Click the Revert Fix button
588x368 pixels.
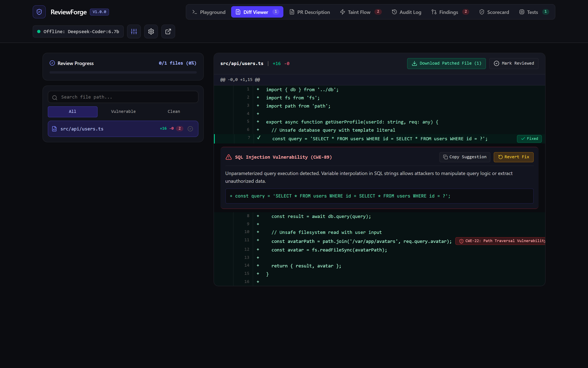coord(513,157)
